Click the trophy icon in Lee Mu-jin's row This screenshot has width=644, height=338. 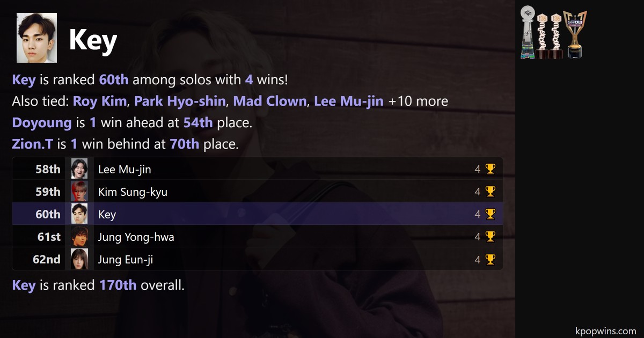(x=490, y=170)
